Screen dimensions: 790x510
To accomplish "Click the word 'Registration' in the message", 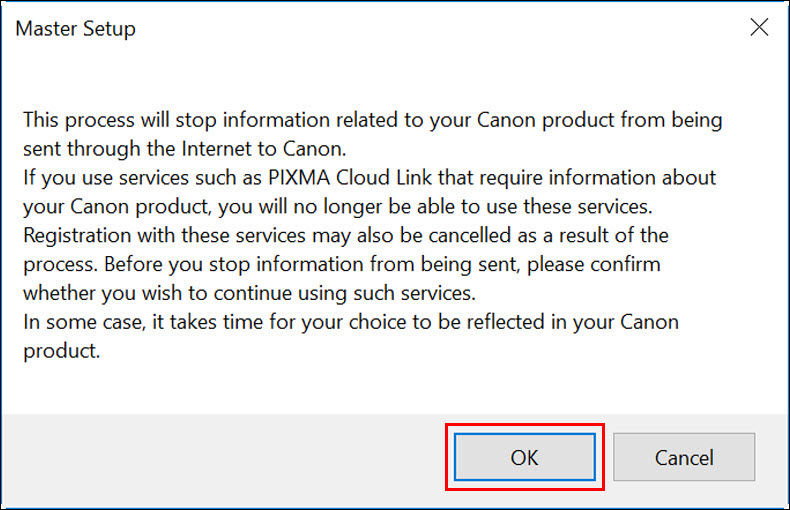I will (x=77, y=236).
